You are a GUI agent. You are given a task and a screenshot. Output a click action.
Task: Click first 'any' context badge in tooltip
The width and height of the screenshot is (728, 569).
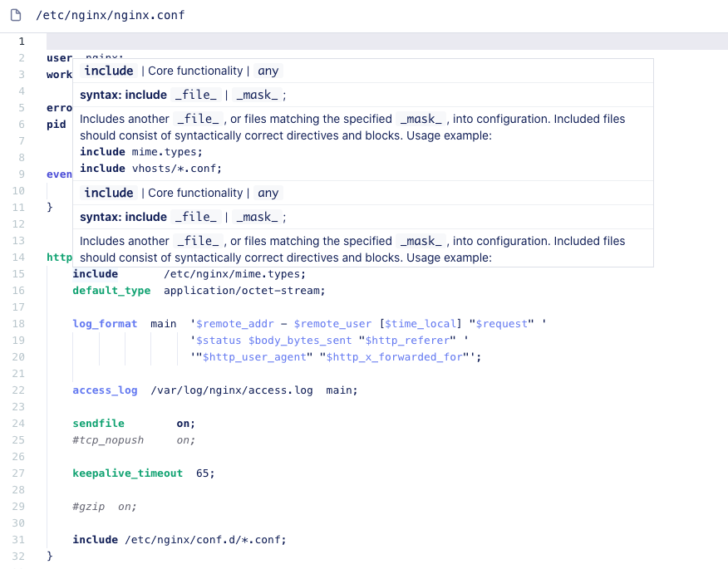(268, 71)
